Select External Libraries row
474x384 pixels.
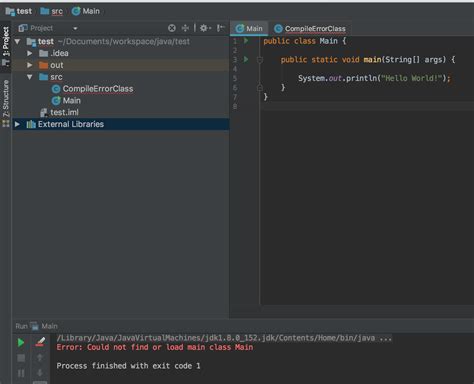tap(121, 124)
